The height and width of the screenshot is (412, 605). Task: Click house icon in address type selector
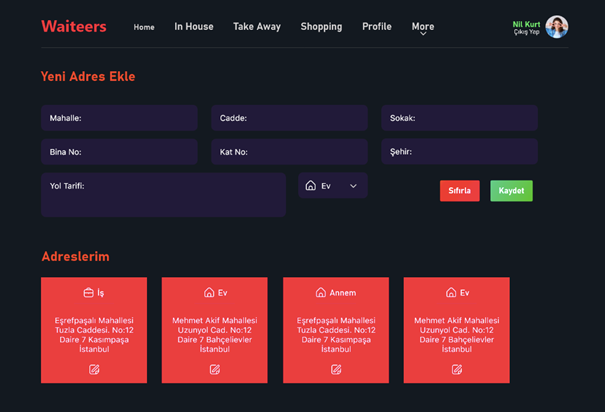coord(311,186)
